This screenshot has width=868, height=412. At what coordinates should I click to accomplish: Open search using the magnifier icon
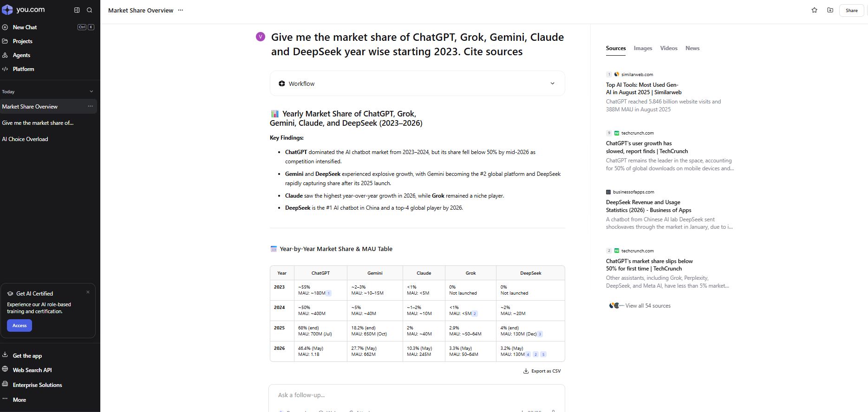(x=90, y=10)
